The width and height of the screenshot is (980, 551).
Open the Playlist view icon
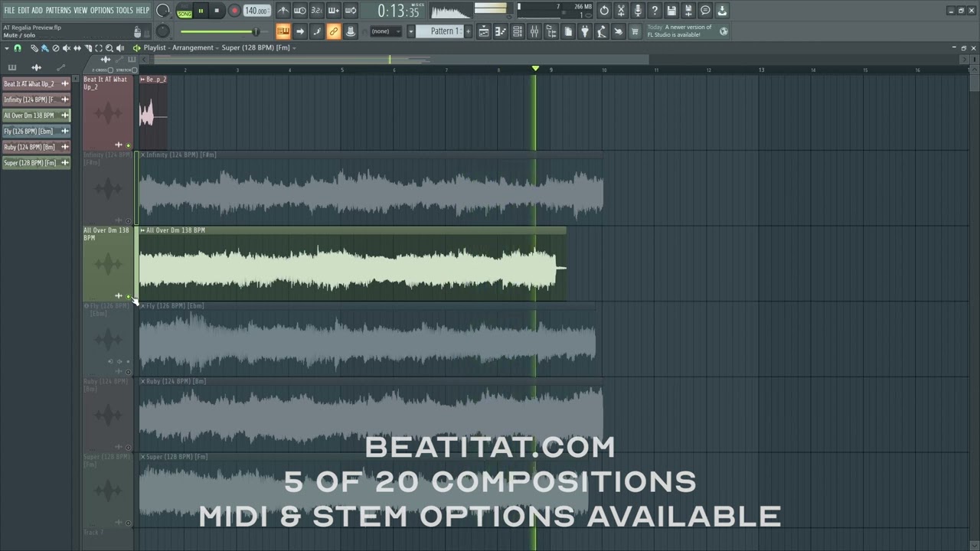[484, 31]
